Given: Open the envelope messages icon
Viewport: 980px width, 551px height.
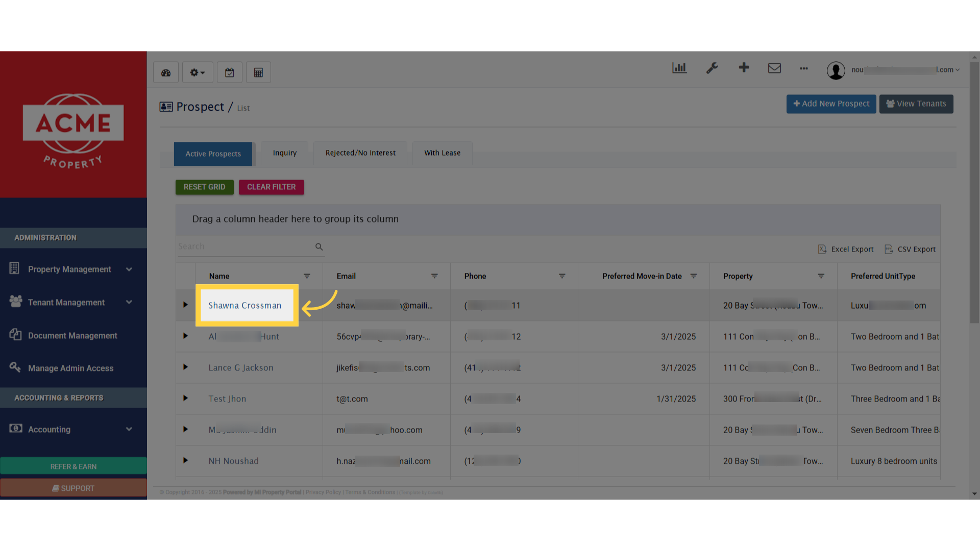Looking at the screenshot, I should 774,68.
